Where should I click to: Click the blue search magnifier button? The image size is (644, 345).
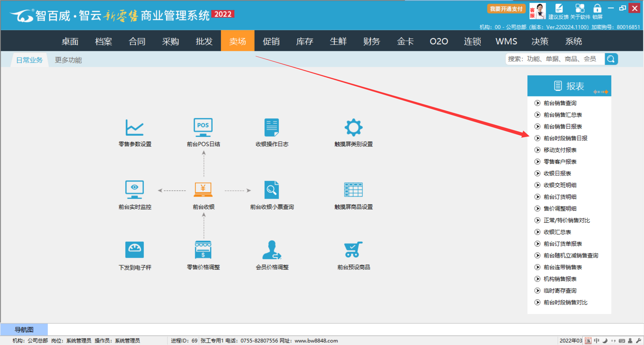(611, 59)
